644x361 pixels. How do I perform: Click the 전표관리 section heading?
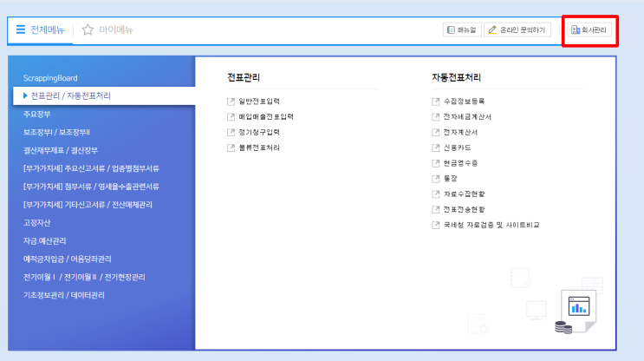[244, 77]
